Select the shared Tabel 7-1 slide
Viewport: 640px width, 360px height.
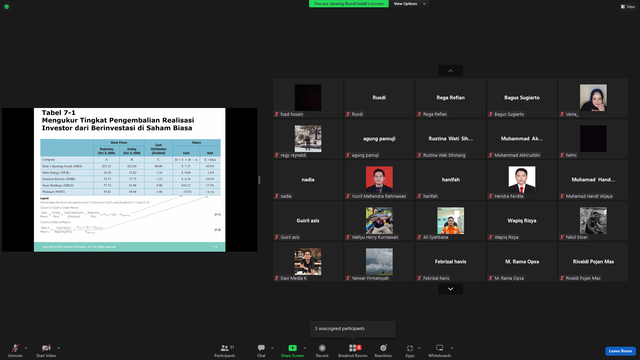(x=129, y=180)
